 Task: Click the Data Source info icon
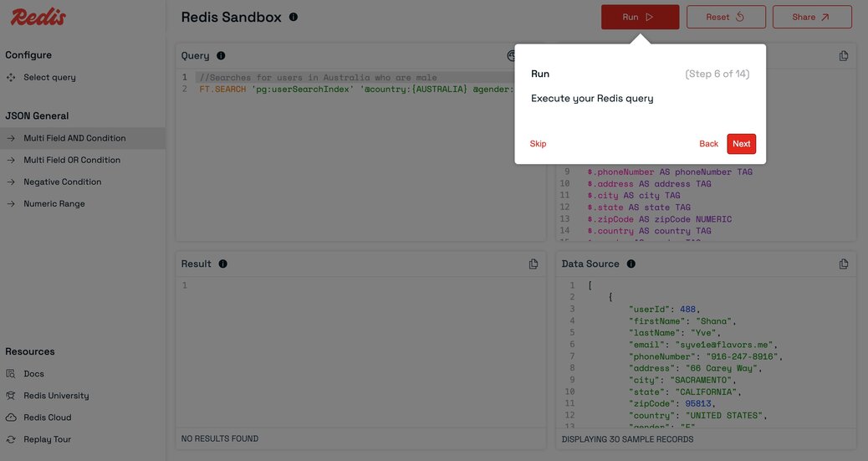(631, 264)
